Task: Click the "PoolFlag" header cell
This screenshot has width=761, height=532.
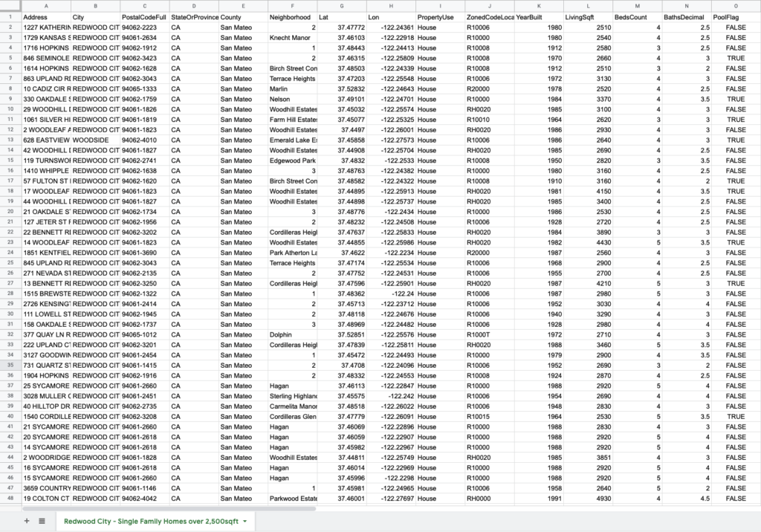Action: pos(736,17)
